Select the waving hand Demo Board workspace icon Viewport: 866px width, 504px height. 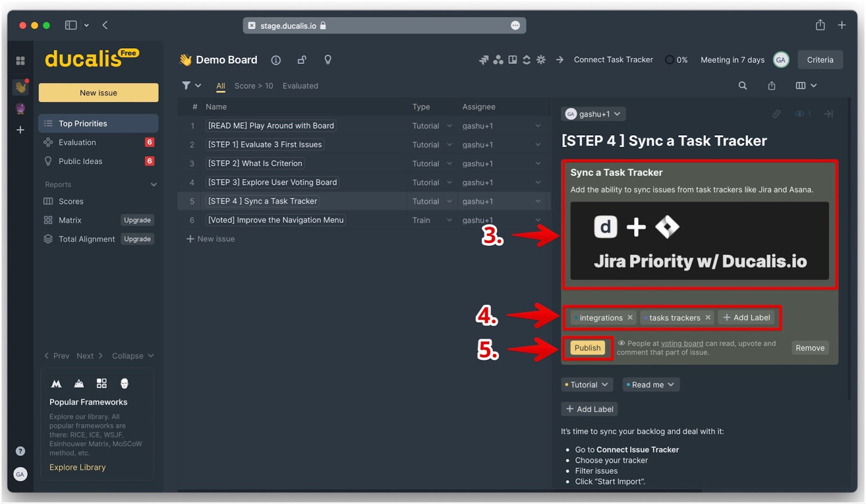(21, 87)
